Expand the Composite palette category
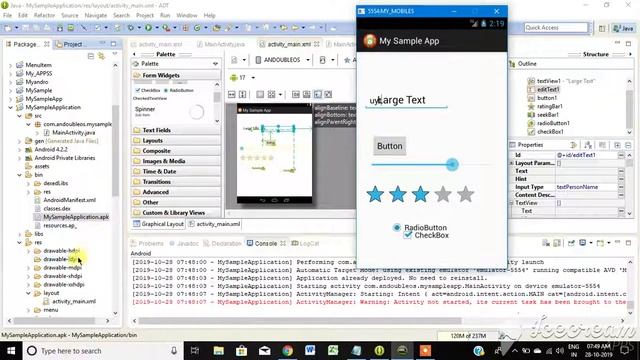This screenshot has width=640, height=360. tap(176, 151)
